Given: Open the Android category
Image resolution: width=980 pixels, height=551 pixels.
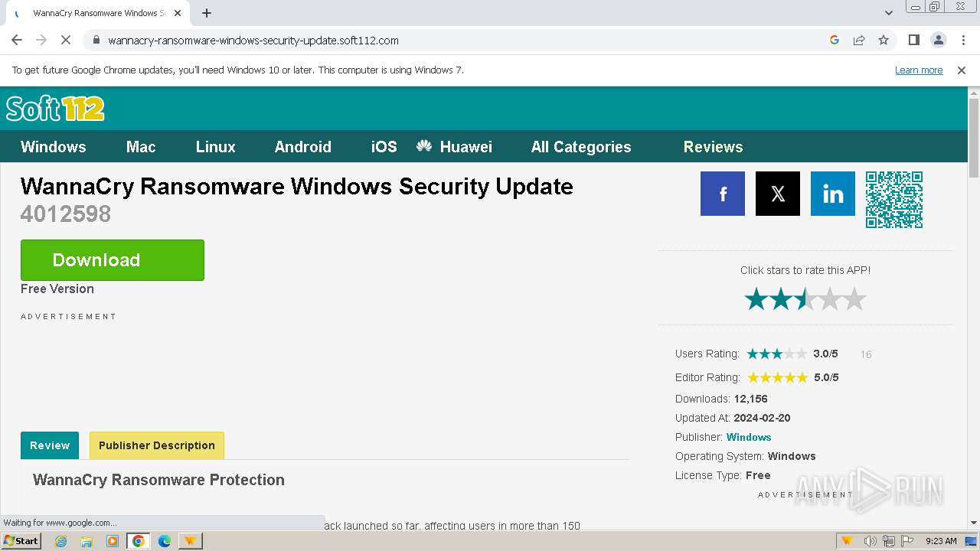Looking at the screenshot, I should pyautogui.click(x=303, y=147).
